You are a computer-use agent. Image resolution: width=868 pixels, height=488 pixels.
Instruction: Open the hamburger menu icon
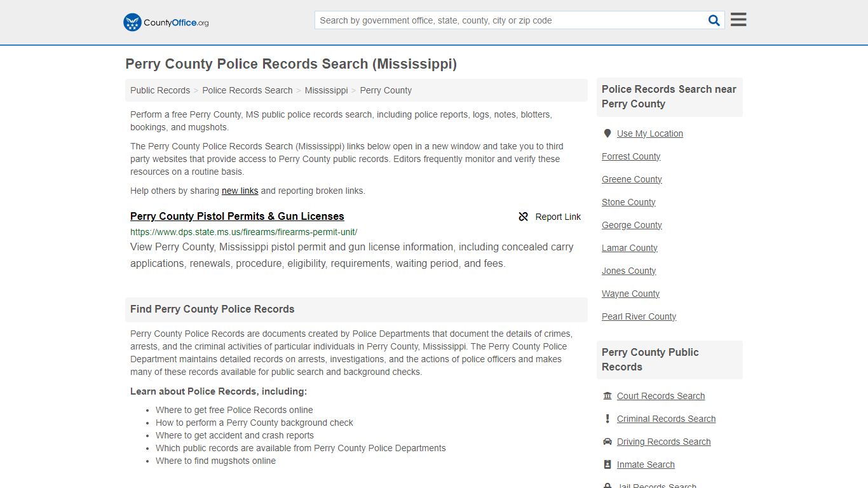pyautogui.click(x=738, y=20)
